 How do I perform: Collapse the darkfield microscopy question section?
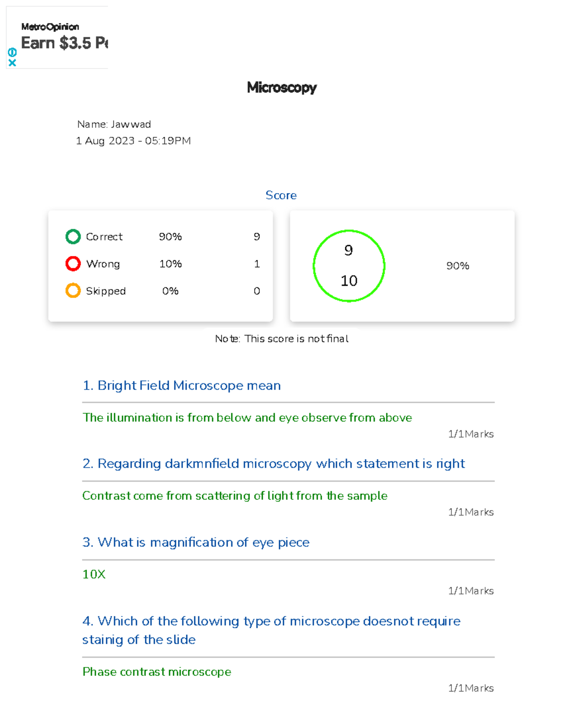(274, 464)
